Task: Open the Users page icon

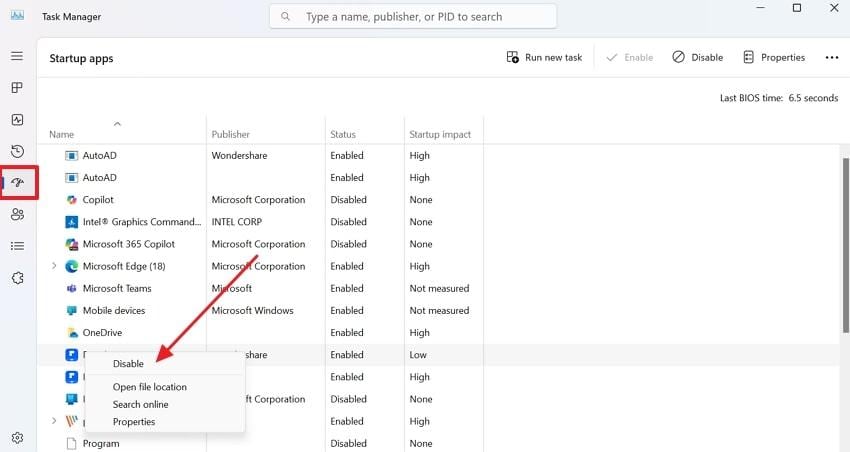Action: (x=17, y=215)
